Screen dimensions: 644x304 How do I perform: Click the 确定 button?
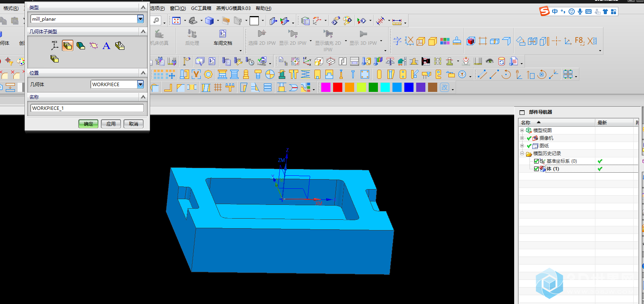pos(88,124)
